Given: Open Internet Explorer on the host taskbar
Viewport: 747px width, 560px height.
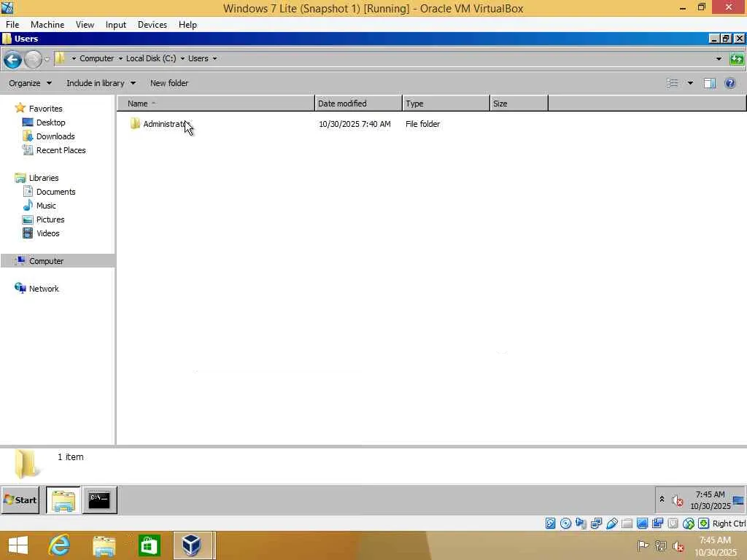Looking at the screenshot, I should click(59, 545).
